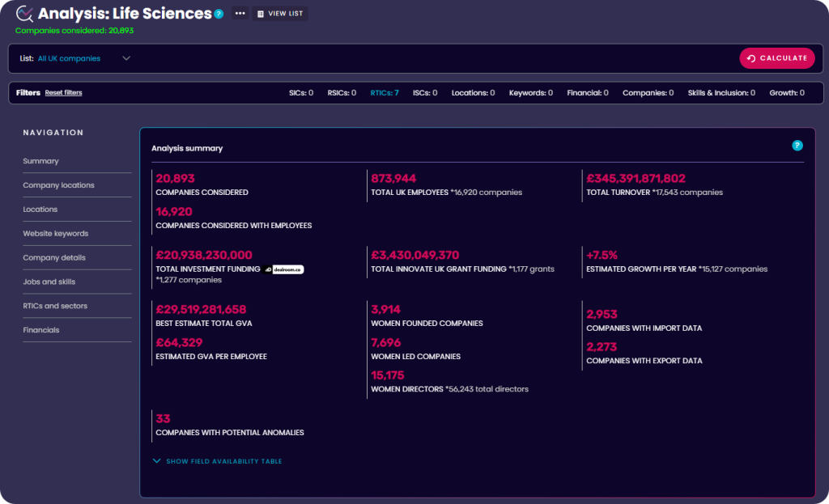Click the help icon beside Life Sciences title
The image size is (829, 504).
click(219, 14)
